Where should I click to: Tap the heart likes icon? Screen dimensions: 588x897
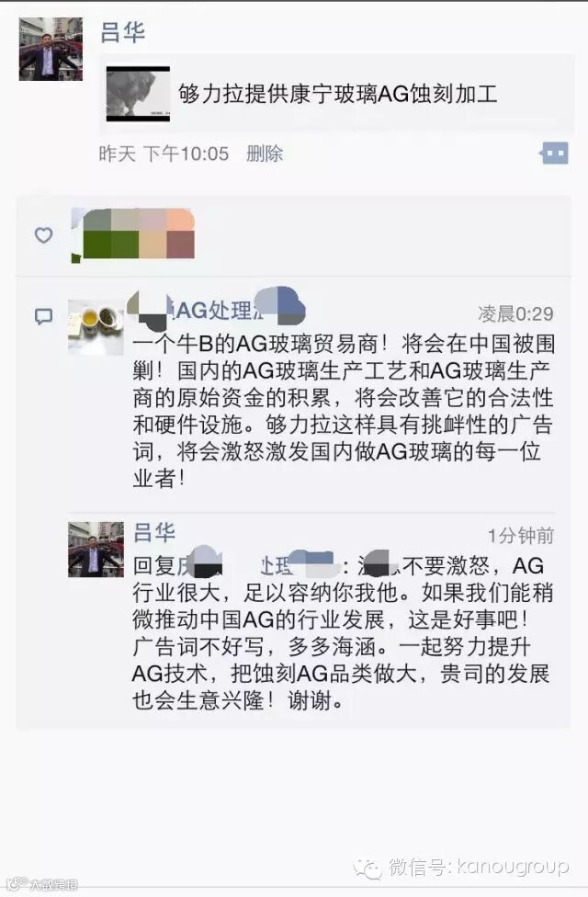(x=43, y=235)
